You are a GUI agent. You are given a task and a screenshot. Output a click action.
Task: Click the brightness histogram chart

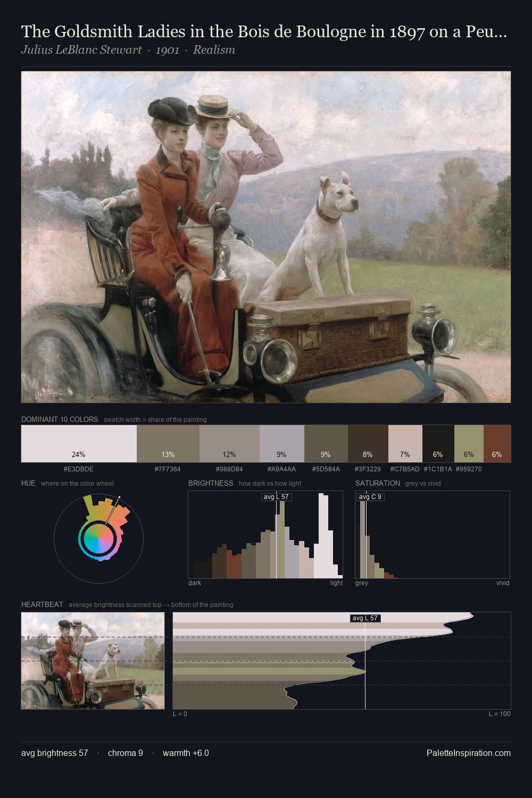[x=265, y=534]
